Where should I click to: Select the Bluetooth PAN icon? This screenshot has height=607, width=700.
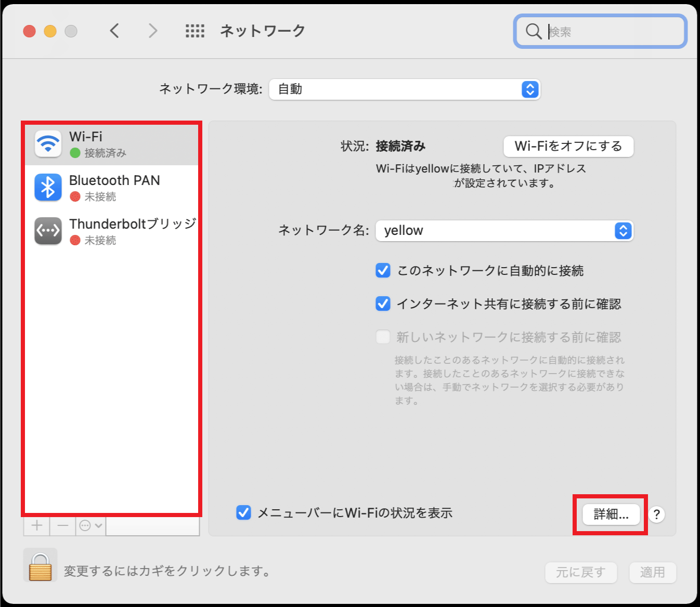pyautogui.click(x=48, y=187)
